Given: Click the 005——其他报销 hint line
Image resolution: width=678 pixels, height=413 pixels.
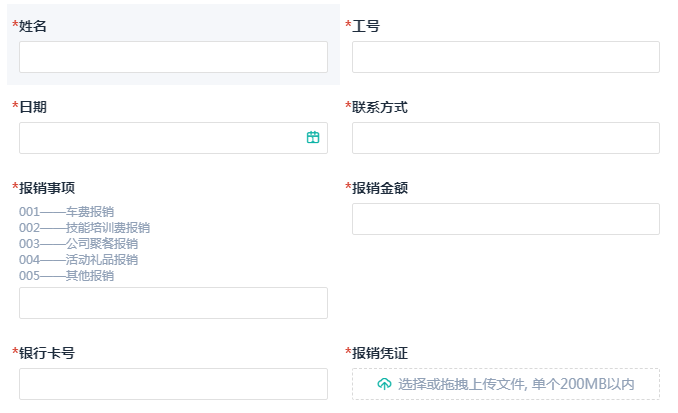Looking at the screenshot, I should click(66, 276).
